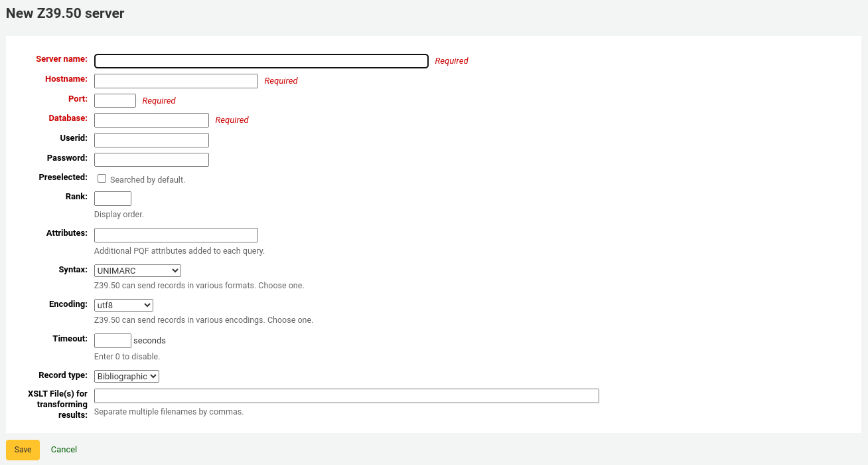Focus the Server name input field
This screenshot has height=465, width=868.
click(x=261, y=61)
